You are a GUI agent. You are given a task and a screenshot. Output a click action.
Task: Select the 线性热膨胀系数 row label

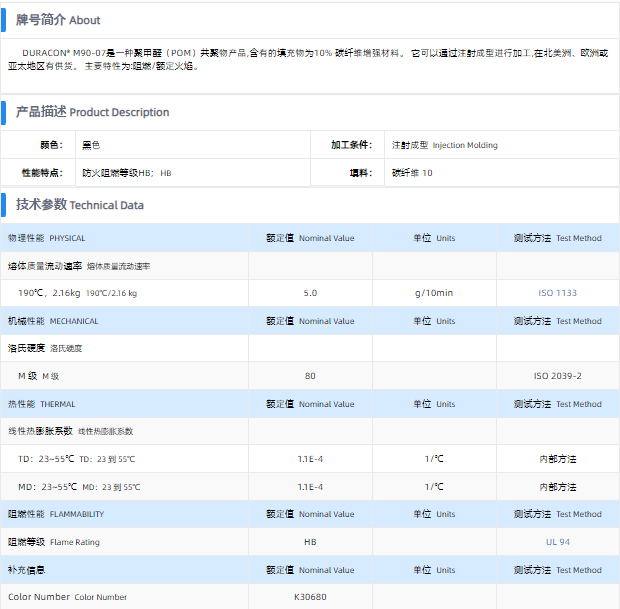pos(70,431)
